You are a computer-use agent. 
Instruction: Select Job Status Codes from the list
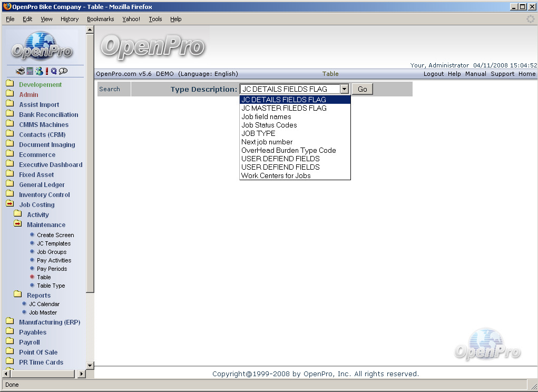click(269, 125)
